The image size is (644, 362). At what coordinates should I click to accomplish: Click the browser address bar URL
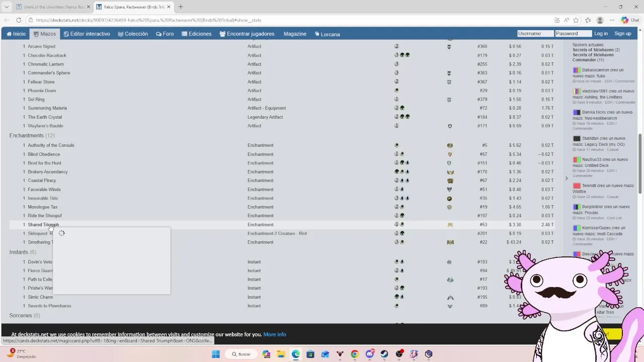point(148,20)
